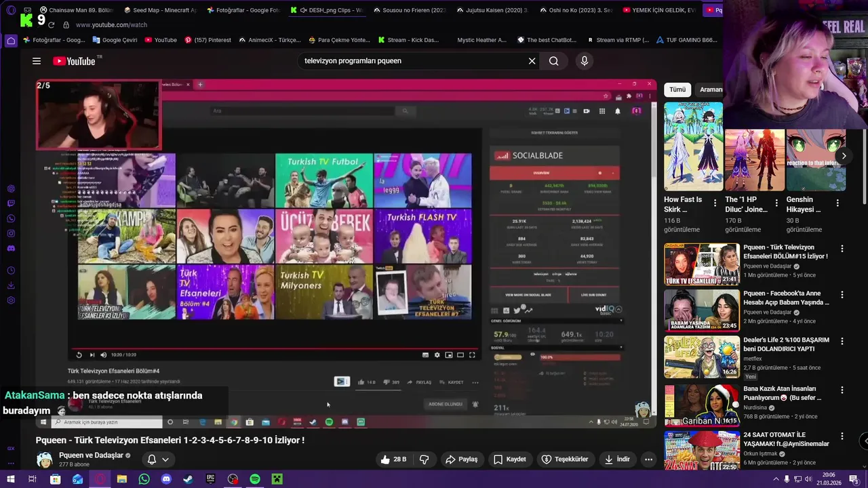Expand notification bell dropdown for channel
Screen dimensions: 868x488
[158, 460]
